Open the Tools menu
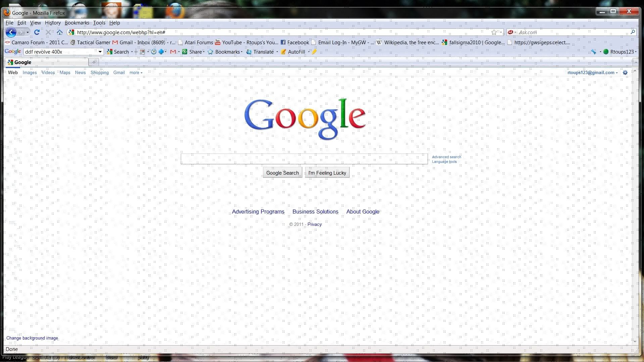Image resolution: width=644 pixels, height=362 pixels. 99,23
